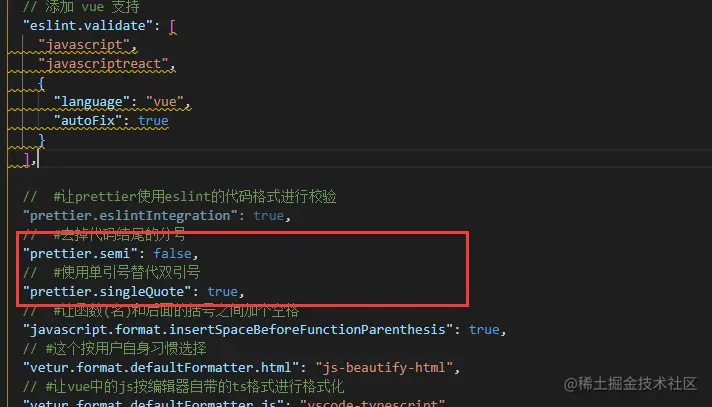Click the opening curly brace of the vue object
712x407 pixels.
pos(41,83)
